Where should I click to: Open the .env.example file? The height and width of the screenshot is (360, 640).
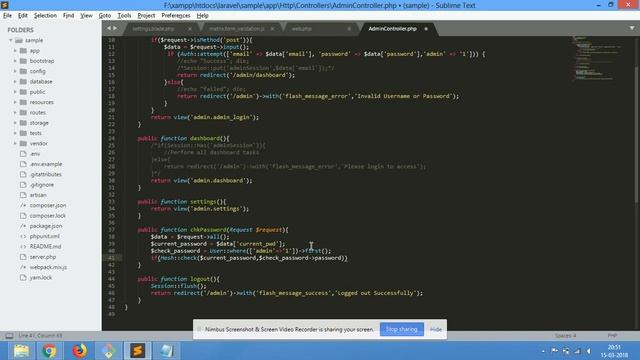(x=46, y=164)
